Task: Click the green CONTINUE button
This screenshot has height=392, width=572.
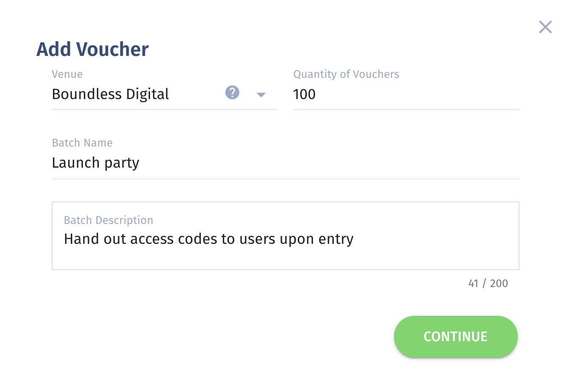Action: pyautogui.click(x=455, y=337)
